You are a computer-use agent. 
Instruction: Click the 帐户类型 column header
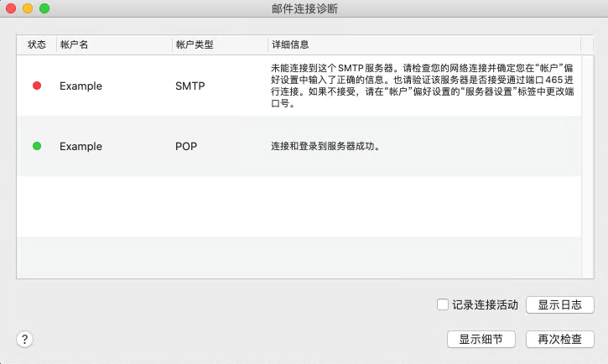[194, 44]
